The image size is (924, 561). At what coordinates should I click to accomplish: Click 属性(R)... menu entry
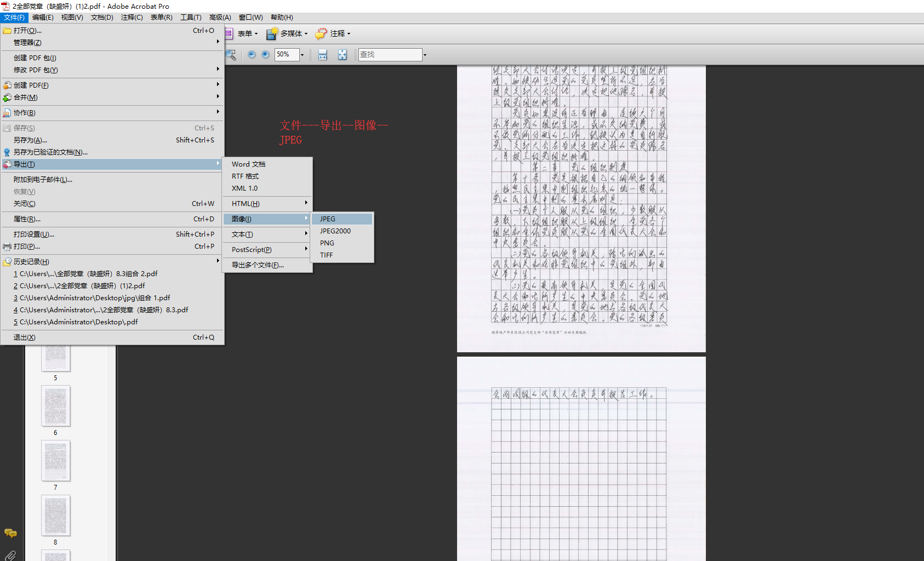pos(112,219)
